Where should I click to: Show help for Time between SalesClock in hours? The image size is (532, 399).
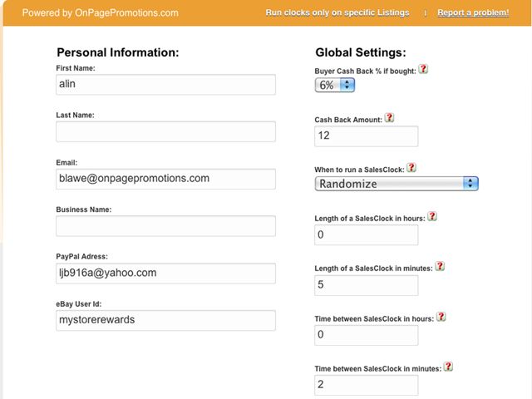[x=441, y=317]
